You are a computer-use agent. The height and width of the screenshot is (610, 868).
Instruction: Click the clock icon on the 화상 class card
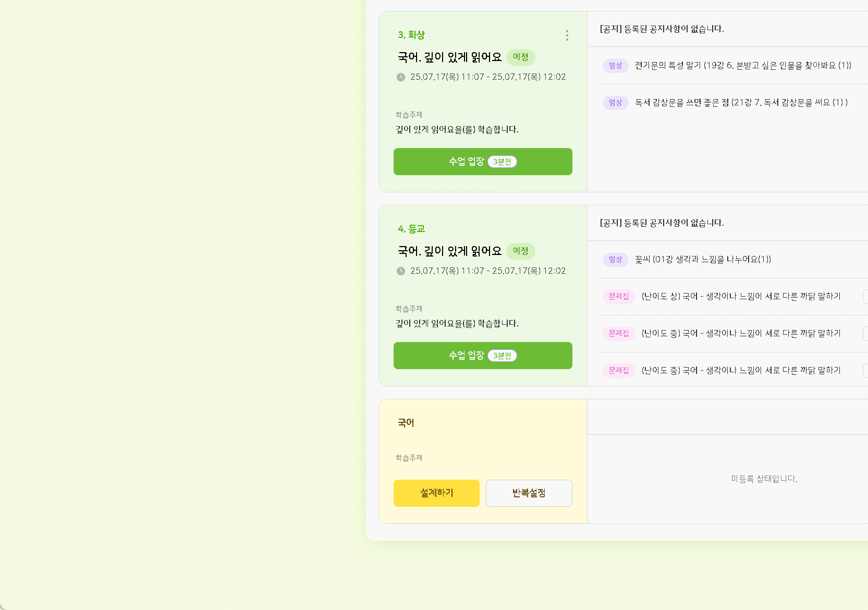[400, 77]
